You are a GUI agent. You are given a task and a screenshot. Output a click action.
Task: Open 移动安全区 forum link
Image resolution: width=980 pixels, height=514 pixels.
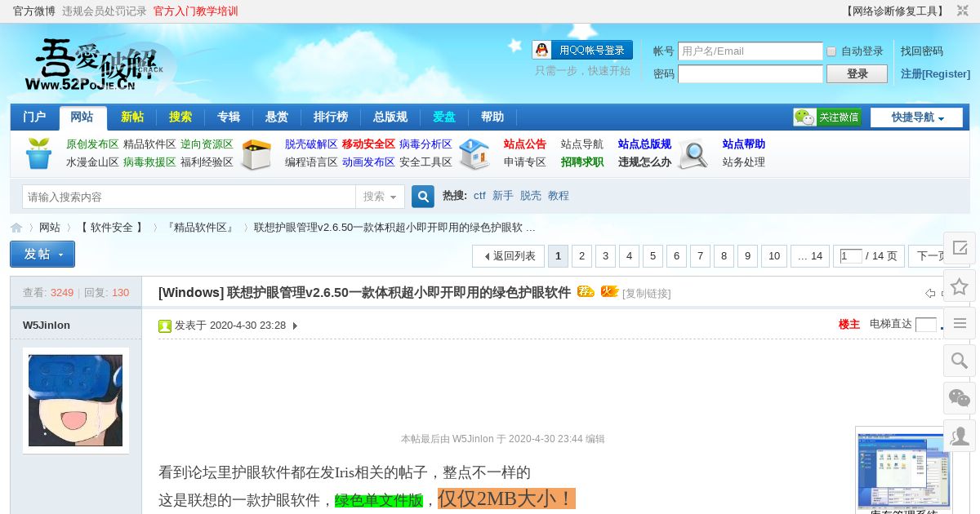point(368,144)
